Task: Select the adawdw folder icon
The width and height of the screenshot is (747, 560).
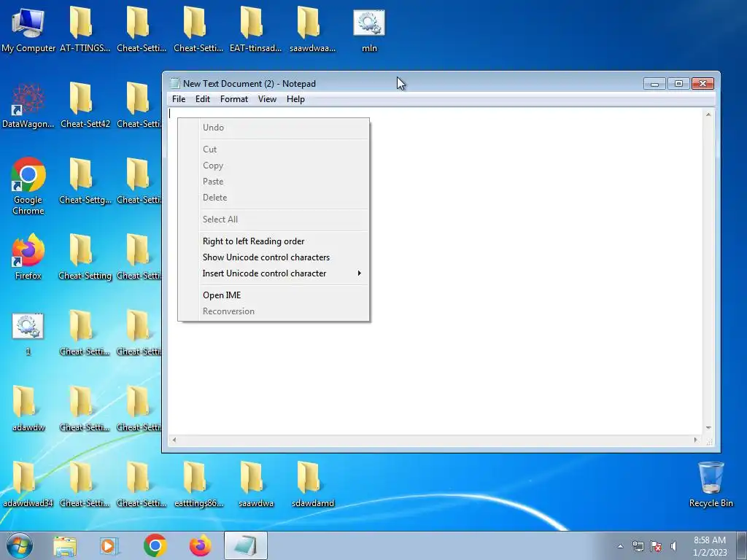Action: 28,408
